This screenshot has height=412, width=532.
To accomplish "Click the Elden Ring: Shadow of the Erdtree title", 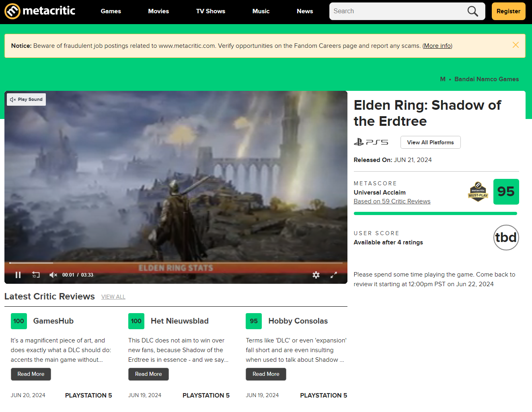I will [427, 113].
